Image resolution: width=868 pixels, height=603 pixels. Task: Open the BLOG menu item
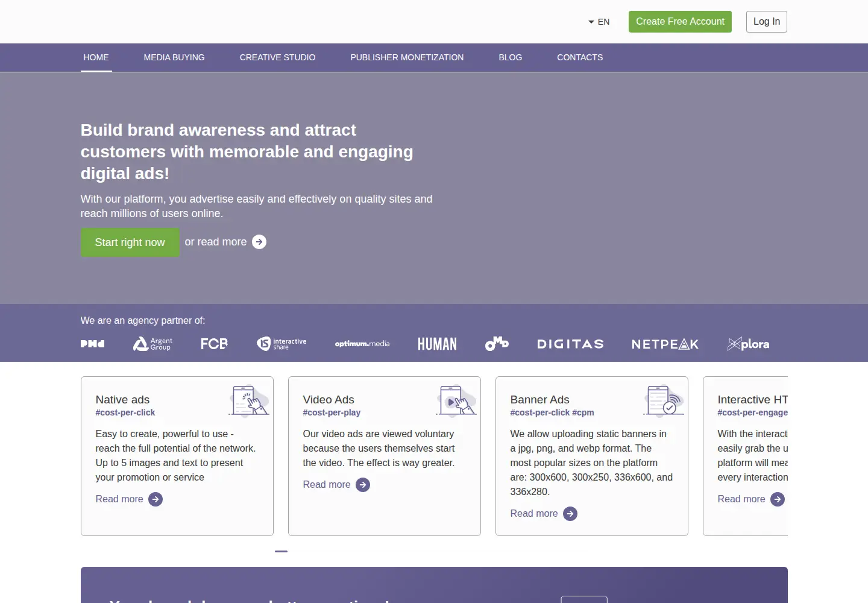coord(511,57)
